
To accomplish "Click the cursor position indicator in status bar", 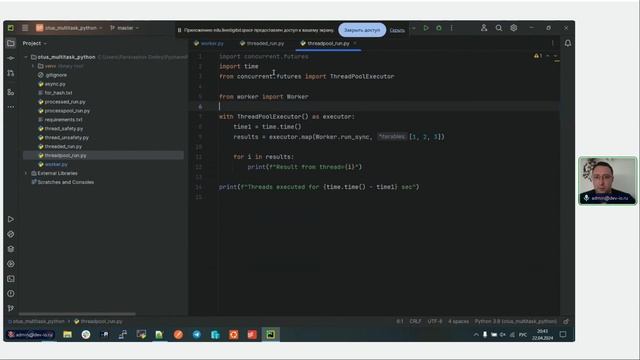I will tap(400, 322).
